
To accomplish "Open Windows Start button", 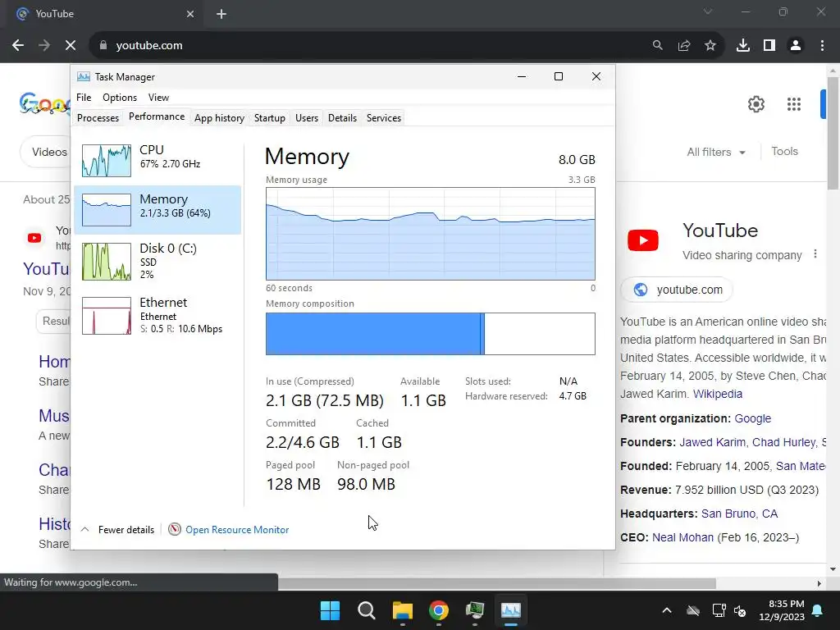I will 330,610.
